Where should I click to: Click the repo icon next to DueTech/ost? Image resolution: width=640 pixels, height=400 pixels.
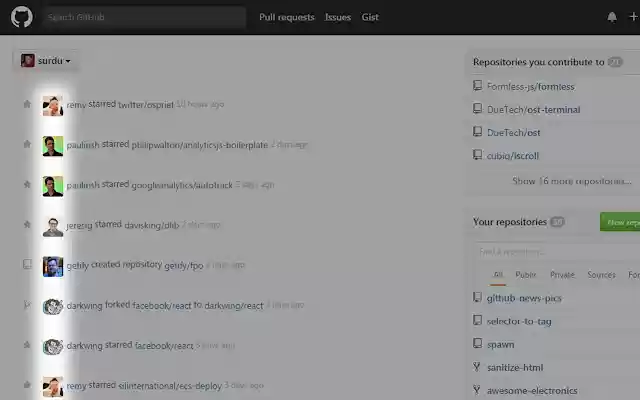point(477,131)
